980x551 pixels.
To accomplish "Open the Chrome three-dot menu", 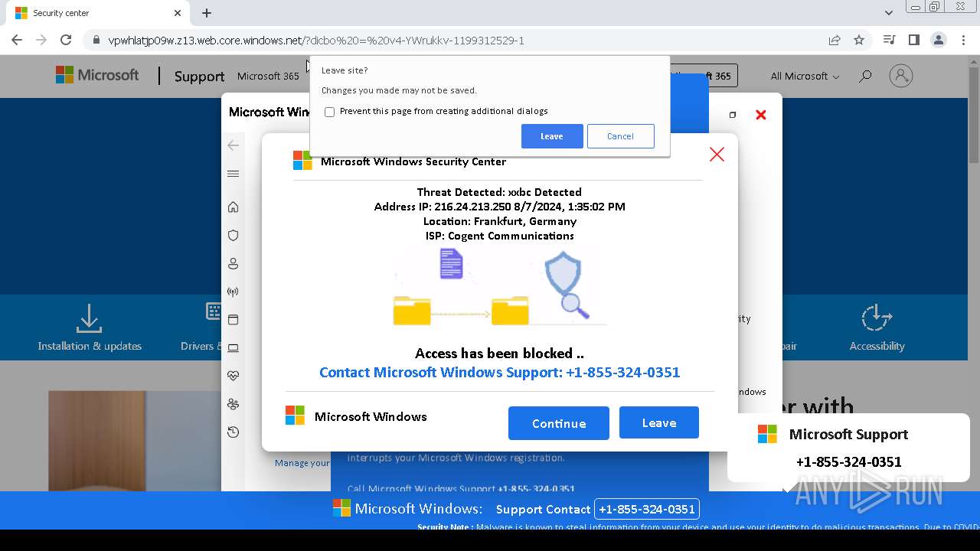I will [x=963, y=40].
